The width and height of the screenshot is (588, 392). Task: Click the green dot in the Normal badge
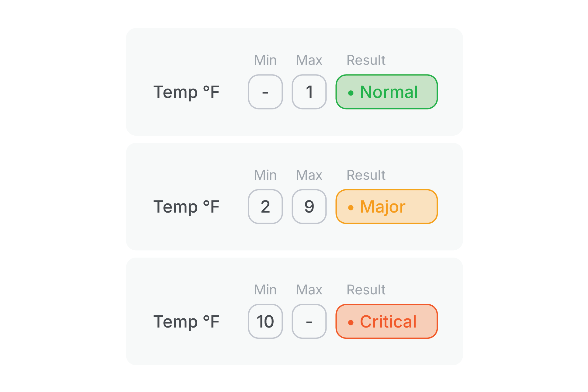[x=351, y=93]
